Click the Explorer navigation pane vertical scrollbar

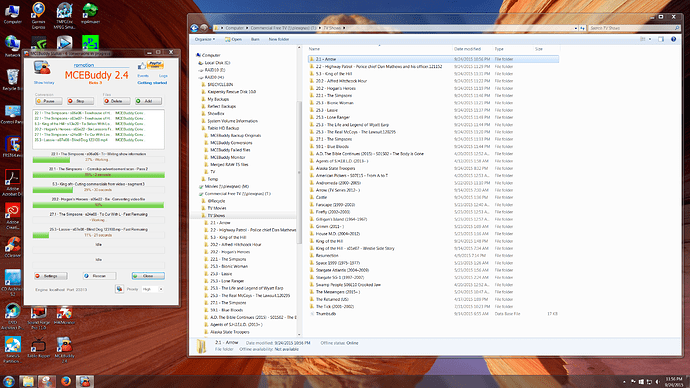coord(300,172)
